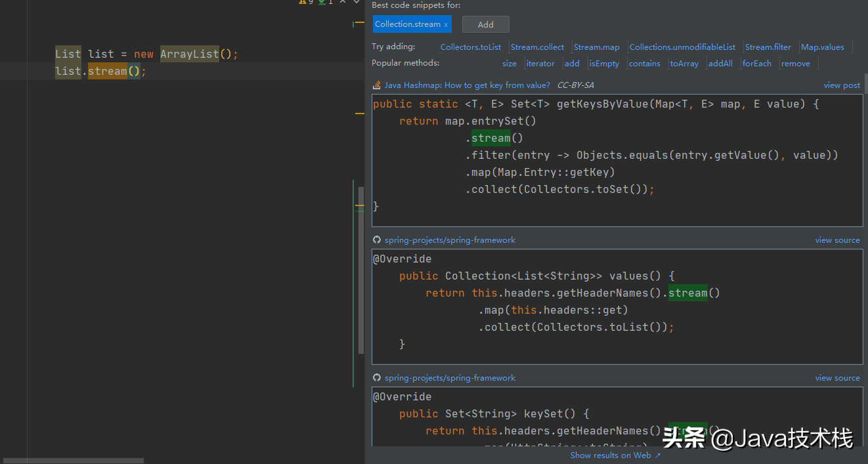This screenshot has height=464, width=868.
Task: Select the popular method isEmpty
Action: tap(604, 64)
